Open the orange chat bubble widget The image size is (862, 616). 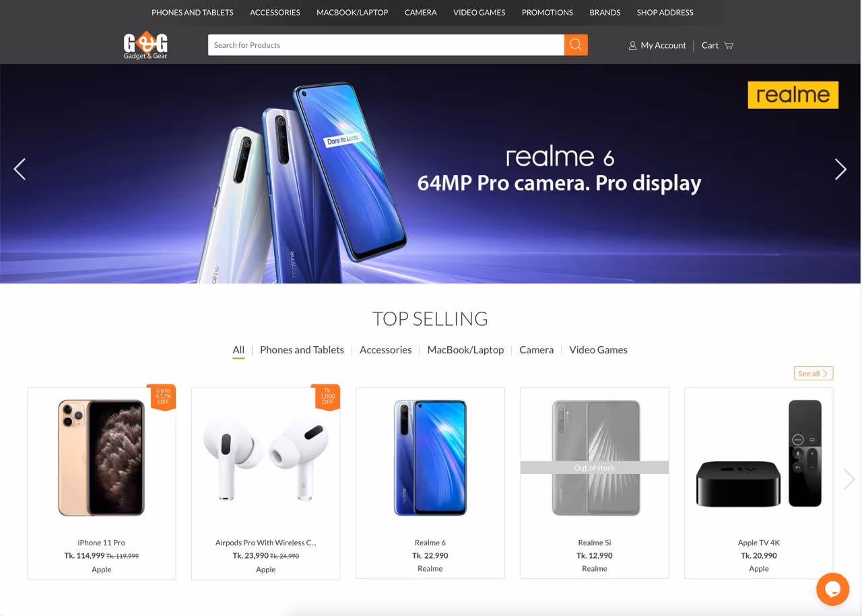tap(832, 589)
